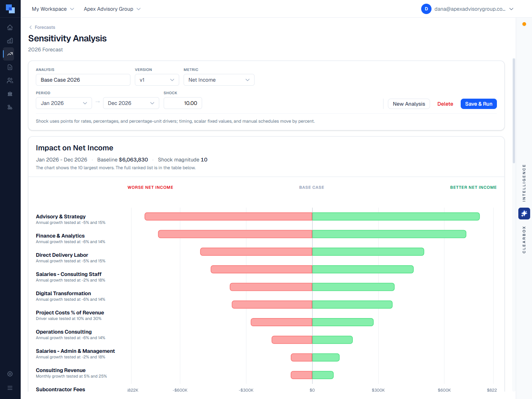Click user avatar D icon
Viewport: 532px width, 399px height.
click(426, 9)
